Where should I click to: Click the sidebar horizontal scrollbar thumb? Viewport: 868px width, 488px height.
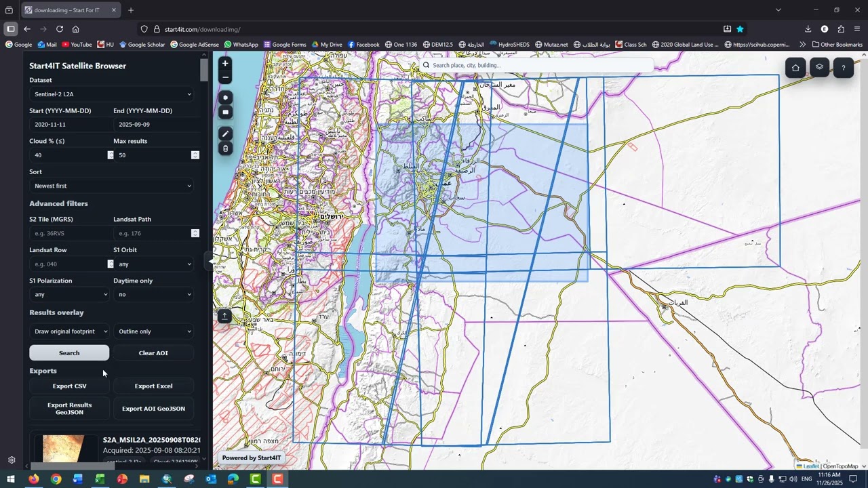point(73,466)
